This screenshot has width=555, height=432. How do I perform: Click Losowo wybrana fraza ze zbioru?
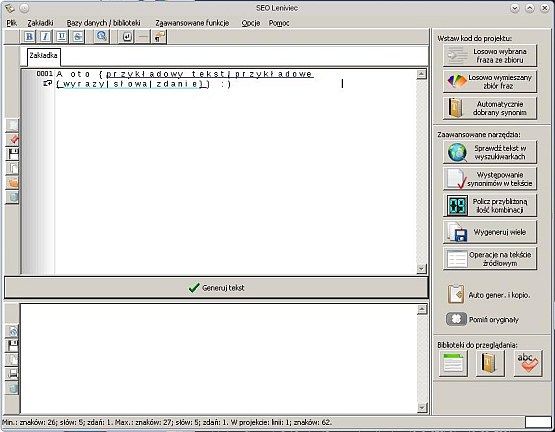pos(490,56)
